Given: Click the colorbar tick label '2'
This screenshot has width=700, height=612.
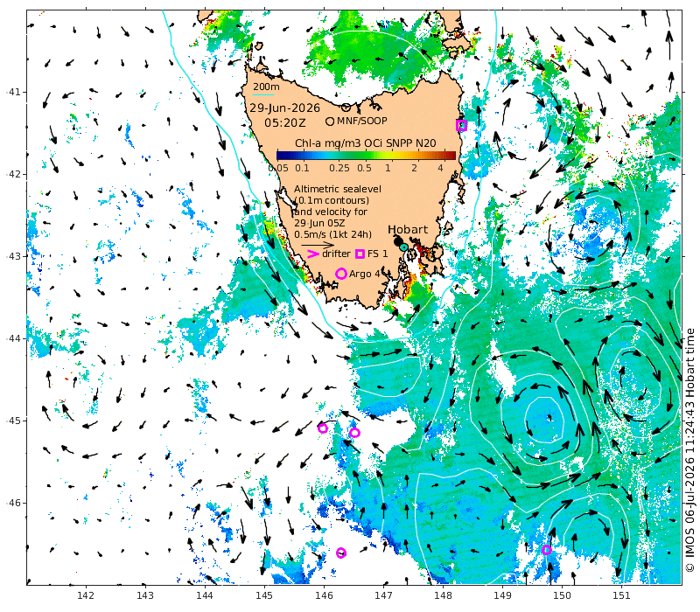Looking at the screenshot, I should (x=414, y=168).
